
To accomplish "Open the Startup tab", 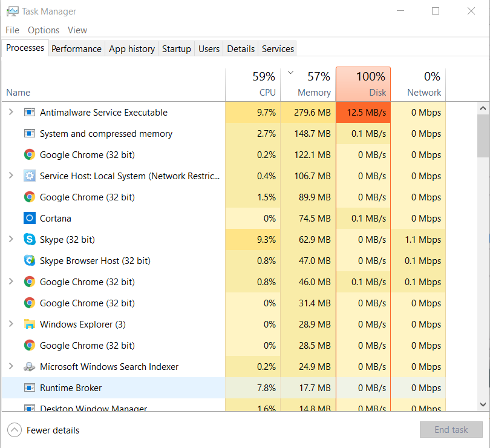I will pos(176,49).
